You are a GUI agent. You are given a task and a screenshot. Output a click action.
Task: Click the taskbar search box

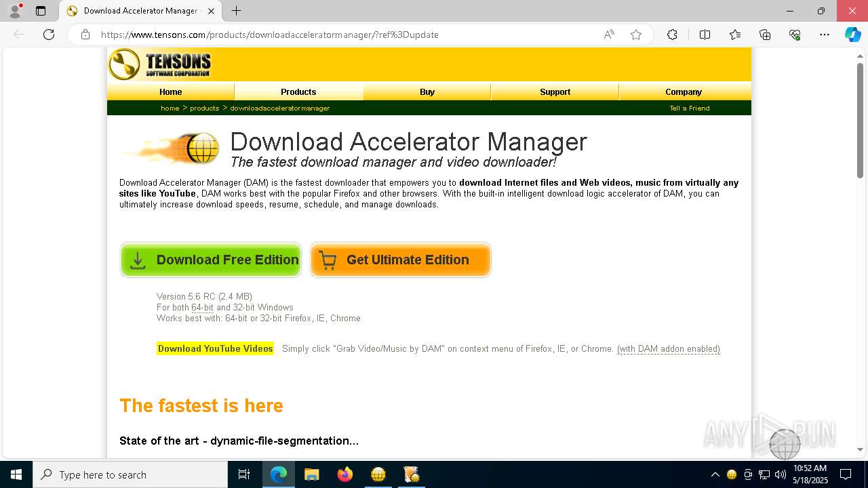[130, 474]
